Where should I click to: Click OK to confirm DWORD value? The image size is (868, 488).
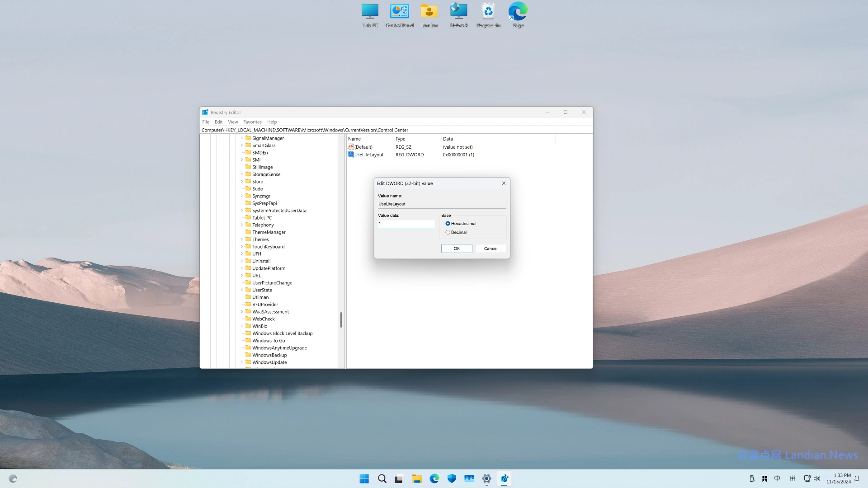pos(457,249)
